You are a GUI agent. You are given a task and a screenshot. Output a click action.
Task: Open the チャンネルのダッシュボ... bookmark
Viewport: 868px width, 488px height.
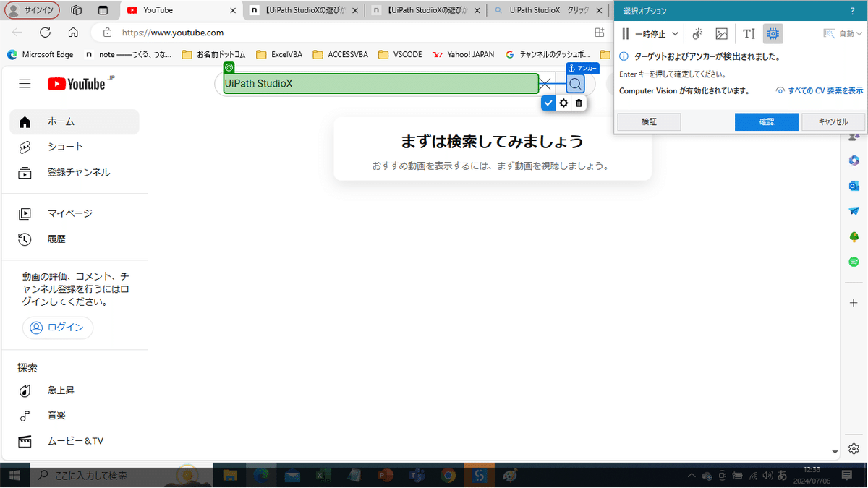tap(548, 54)
